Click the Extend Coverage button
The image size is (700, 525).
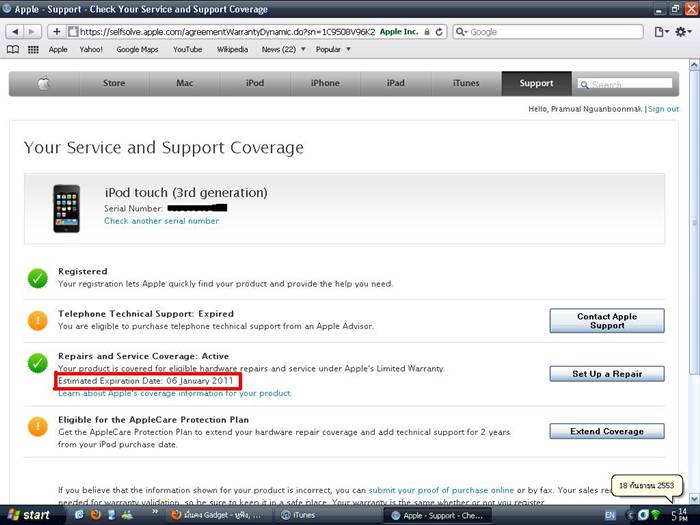click(607, 431)
